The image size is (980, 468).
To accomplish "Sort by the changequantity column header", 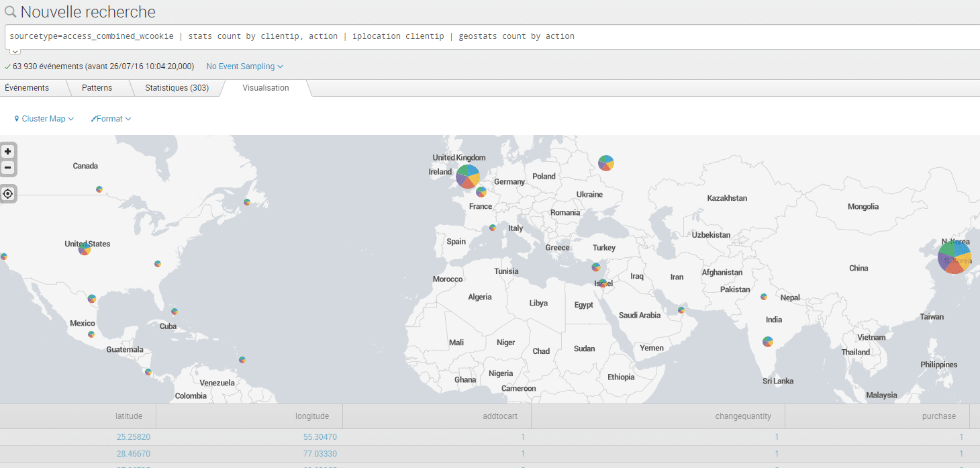I will pos(743,416).
